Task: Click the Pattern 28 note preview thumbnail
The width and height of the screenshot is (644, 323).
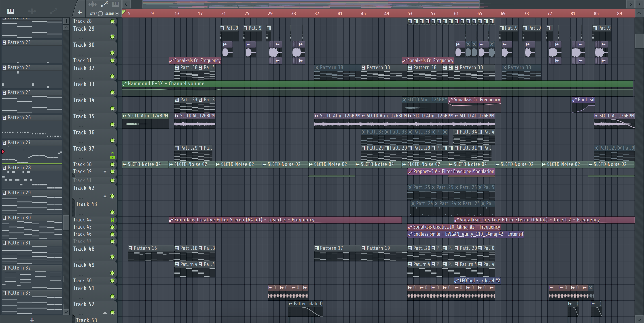Action: [32, 179]
